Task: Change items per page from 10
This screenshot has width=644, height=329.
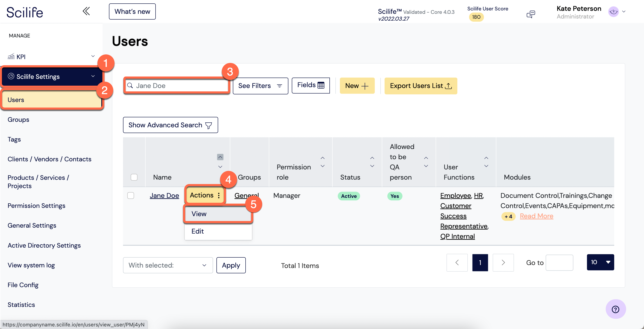Action: coord(600,262)
